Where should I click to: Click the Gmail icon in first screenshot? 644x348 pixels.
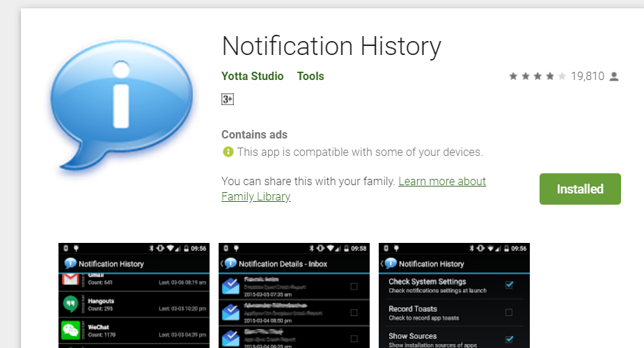[70, 279]
